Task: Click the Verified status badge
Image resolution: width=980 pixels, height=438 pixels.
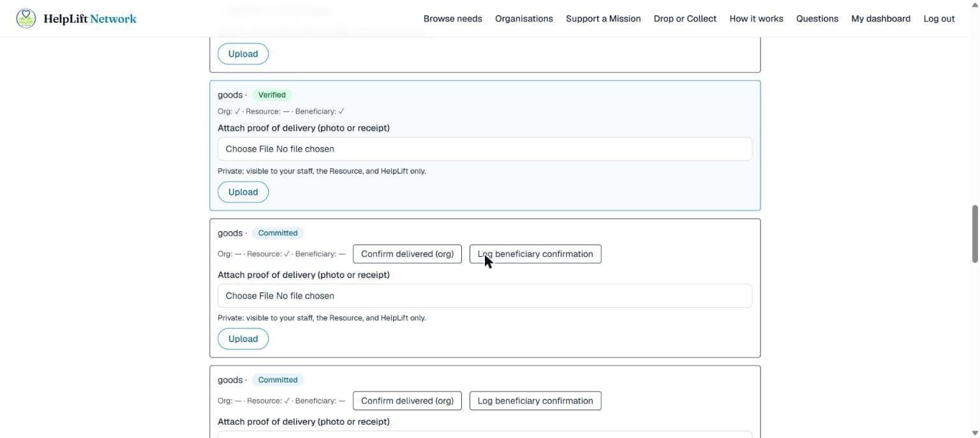Action: point(272,94)
